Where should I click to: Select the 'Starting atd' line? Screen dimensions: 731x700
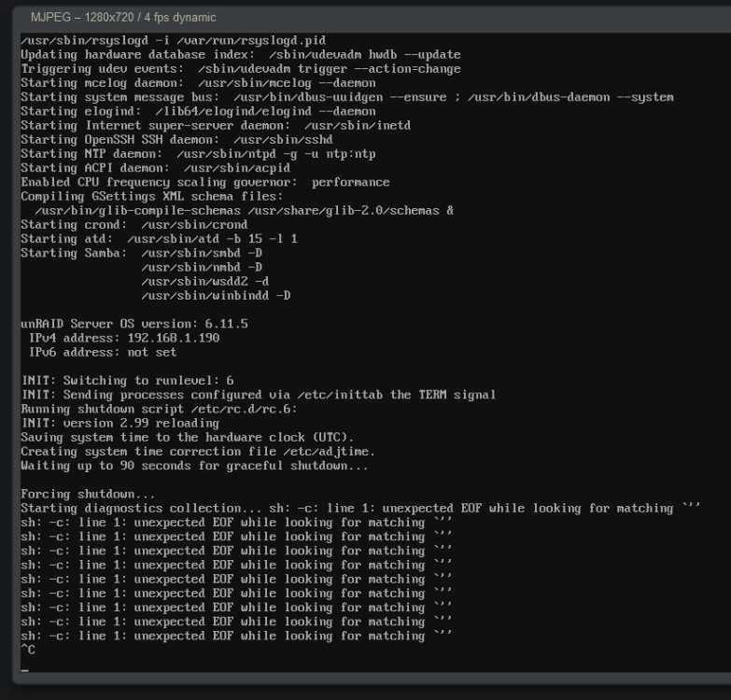coord(159,239)
